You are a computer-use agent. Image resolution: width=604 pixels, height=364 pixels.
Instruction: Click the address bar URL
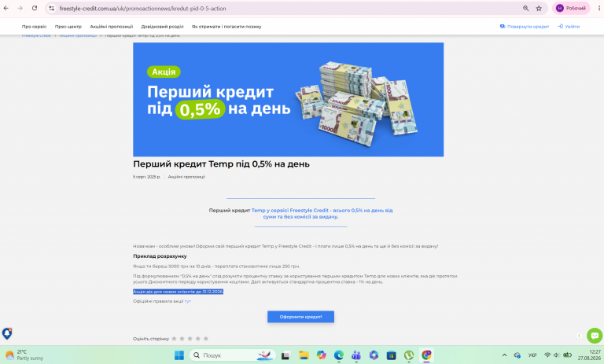point(142,8)
